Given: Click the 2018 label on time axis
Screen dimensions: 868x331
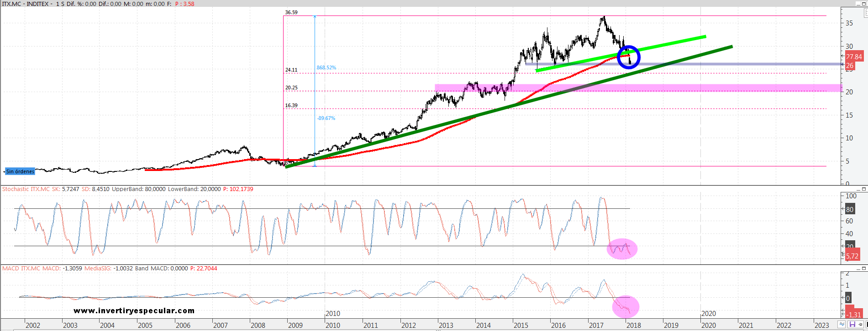Looking at the screenshot, I should [633, 325].
